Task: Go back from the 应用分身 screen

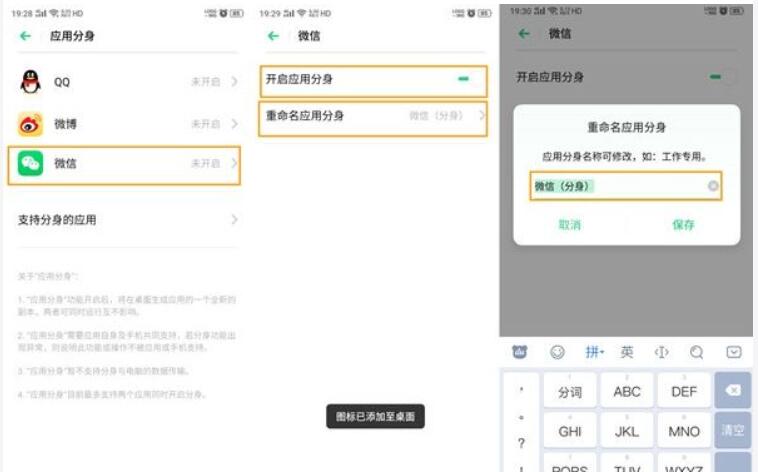Action: pos(26,36)
